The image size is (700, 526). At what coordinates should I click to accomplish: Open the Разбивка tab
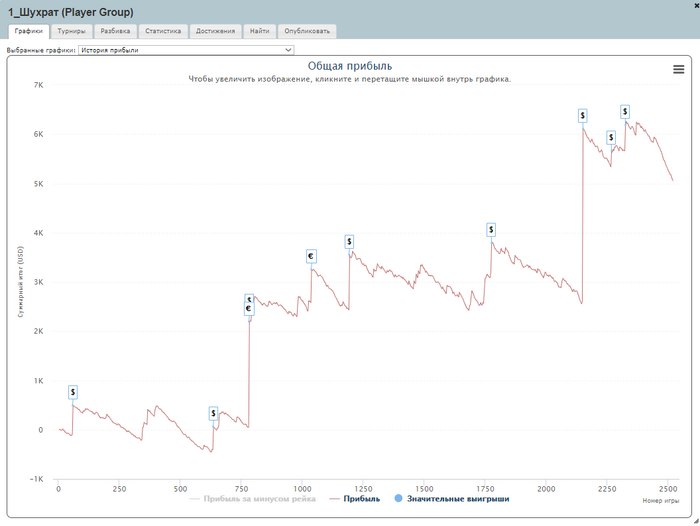115,31
